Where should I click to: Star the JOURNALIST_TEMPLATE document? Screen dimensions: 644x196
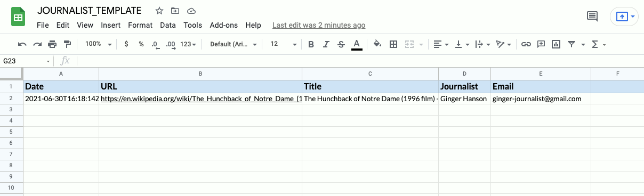pos(159,11)
